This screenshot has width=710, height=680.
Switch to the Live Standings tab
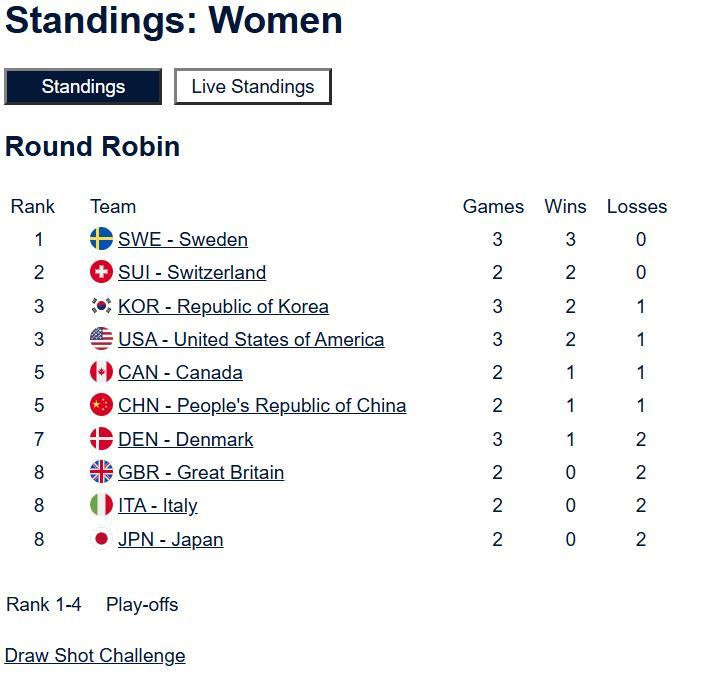(253, 87)
